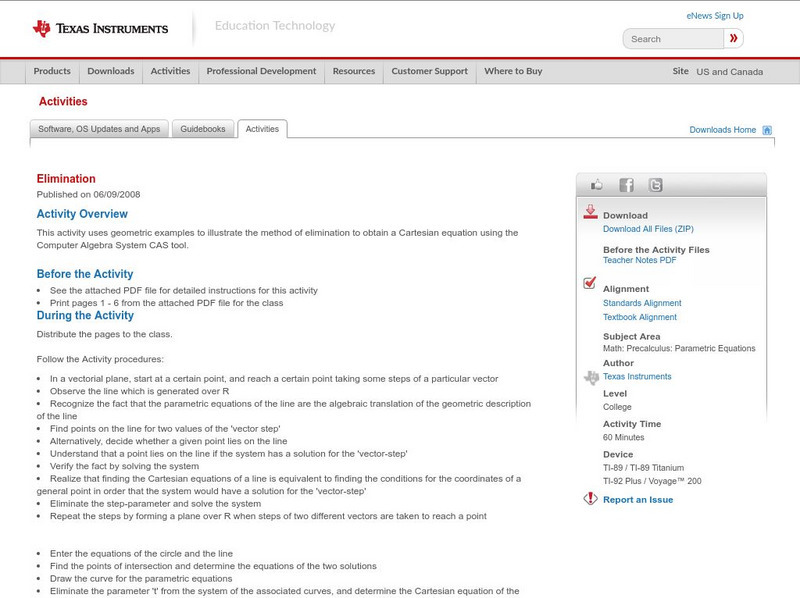
Task: Submit search with red arrows button
Action: click(734, 39)
